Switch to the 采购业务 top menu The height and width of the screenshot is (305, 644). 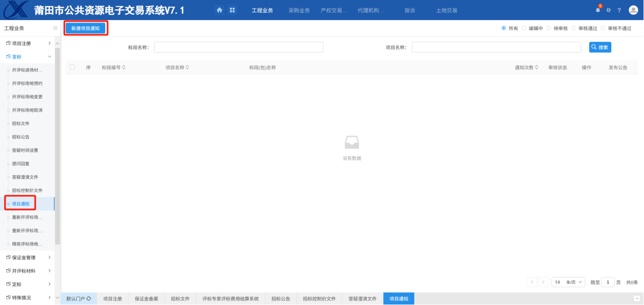[299, 10]
